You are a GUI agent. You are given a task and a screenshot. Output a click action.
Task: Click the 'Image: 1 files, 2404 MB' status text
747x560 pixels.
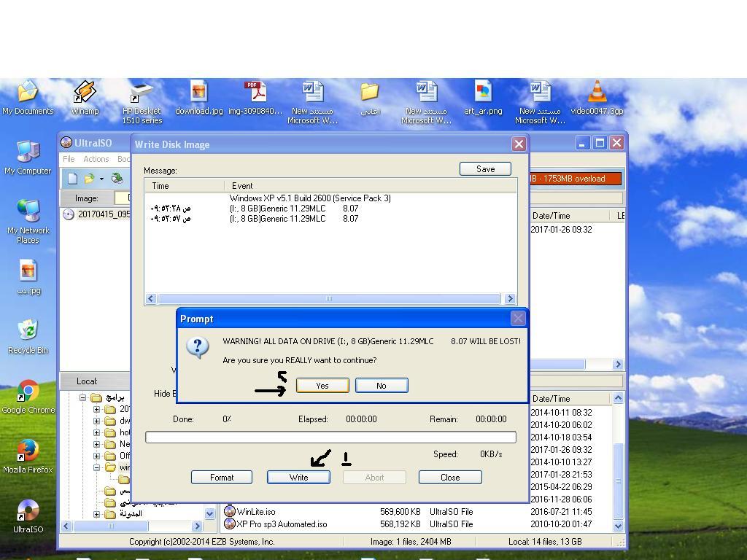coord(411,542)
